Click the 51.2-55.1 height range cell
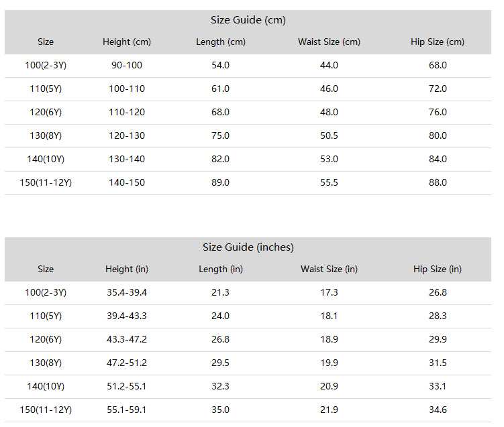 click(x=127, y=387)
